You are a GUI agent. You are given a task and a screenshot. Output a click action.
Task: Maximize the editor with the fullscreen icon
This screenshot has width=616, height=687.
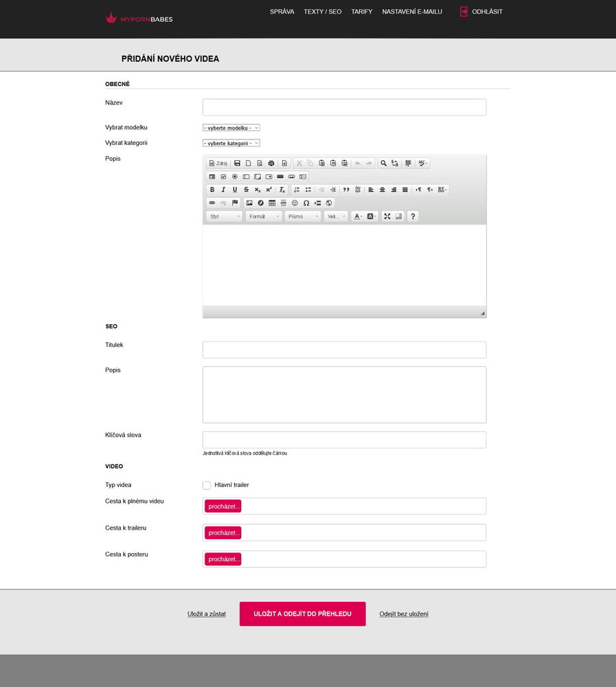point(387,216)
